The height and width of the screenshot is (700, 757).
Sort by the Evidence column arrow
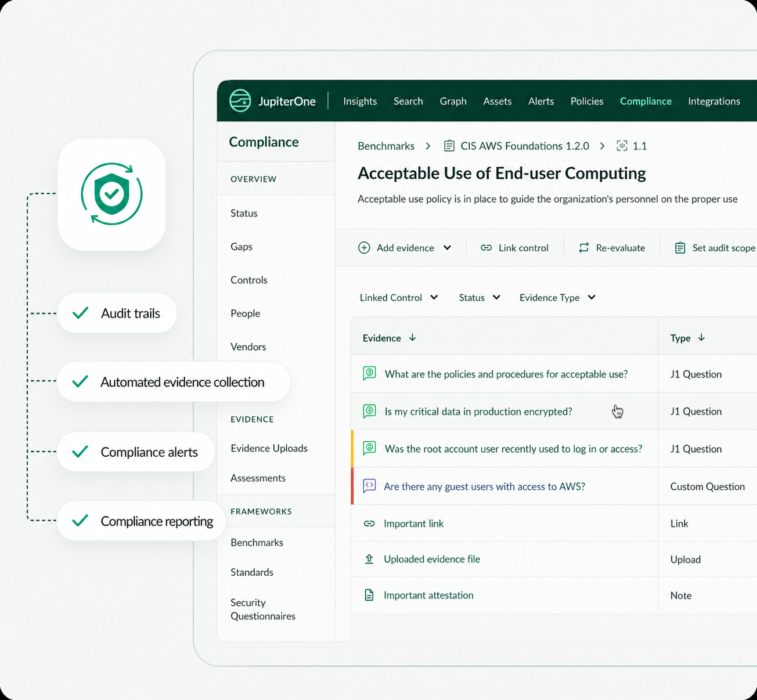[x=413, y=337]
